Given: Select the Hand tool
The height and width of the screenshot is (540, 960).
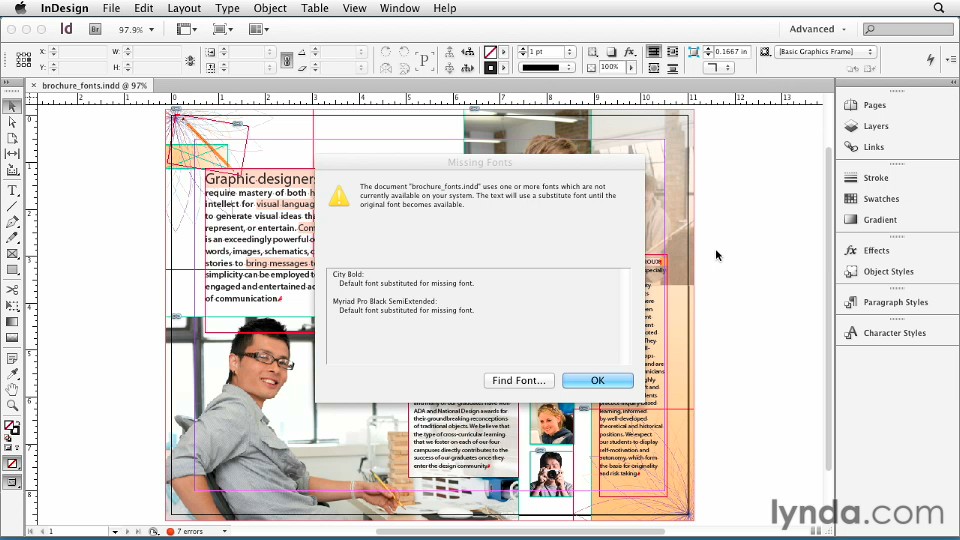Looking at the screenshot, I should coord(12,389).
